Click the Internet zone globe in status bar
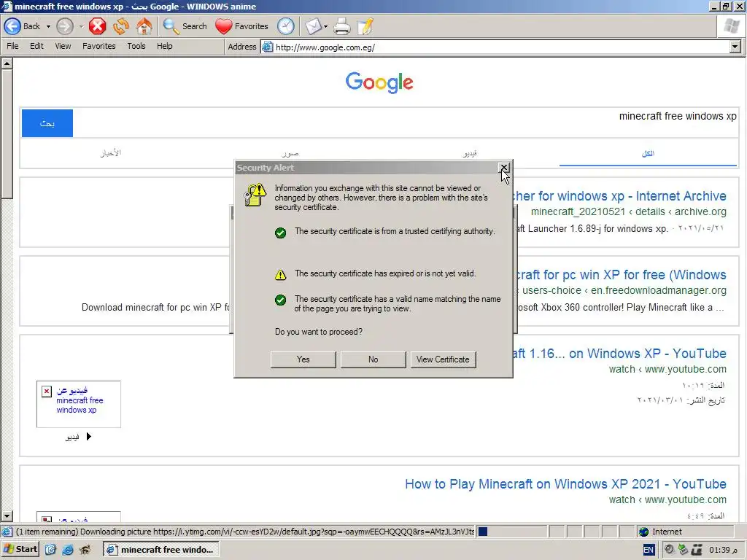 643,532
